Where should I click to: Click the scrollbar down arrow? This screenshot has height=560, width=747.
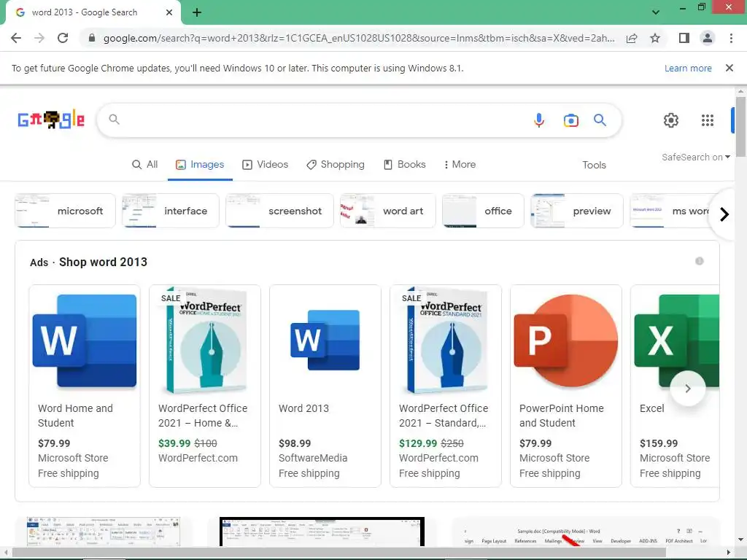point(740,540)
